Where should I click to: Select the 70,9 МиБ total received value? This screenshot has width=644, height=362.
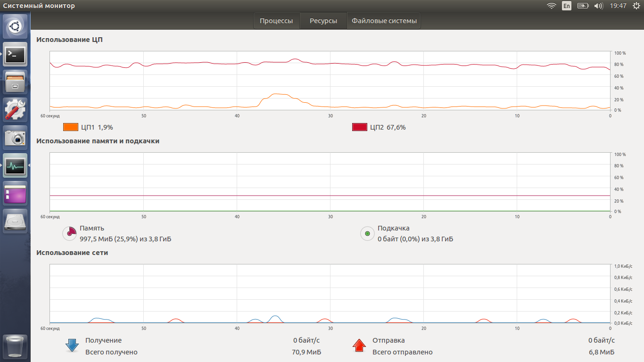click(307, 352)
